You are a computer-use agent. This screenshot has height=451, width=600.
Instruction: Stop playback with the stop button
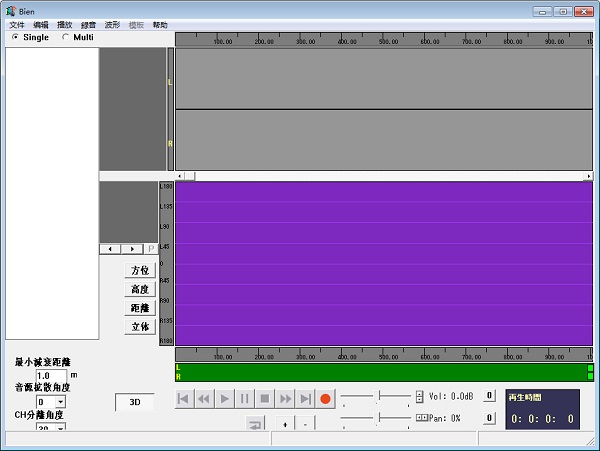click(x=265, y=399)
